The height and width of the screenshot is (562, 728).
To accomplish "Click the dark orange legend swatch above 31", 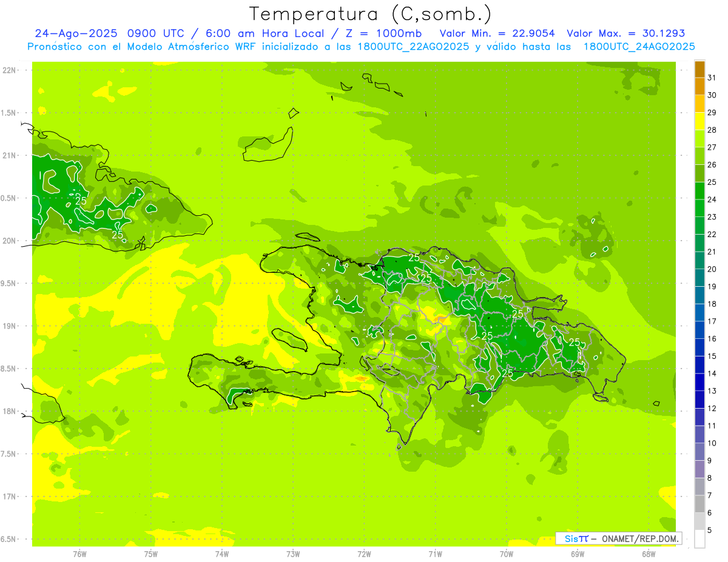I will 699,69.
